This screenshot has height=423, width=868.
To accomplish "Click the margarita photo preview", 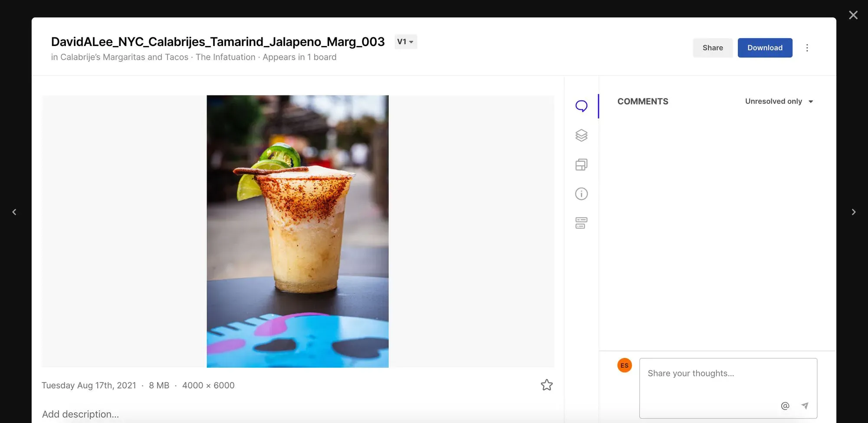I will pos(297,231).
